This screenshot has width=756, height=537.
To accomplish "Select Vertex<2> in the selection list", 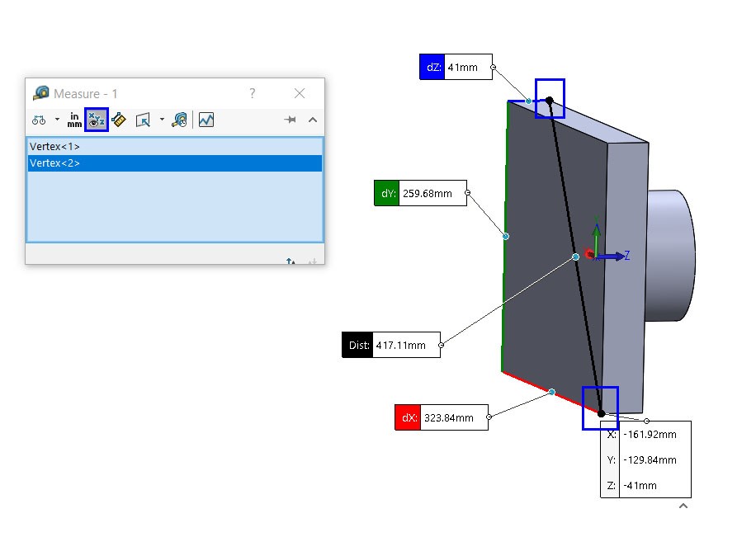I will pos(174,163).
